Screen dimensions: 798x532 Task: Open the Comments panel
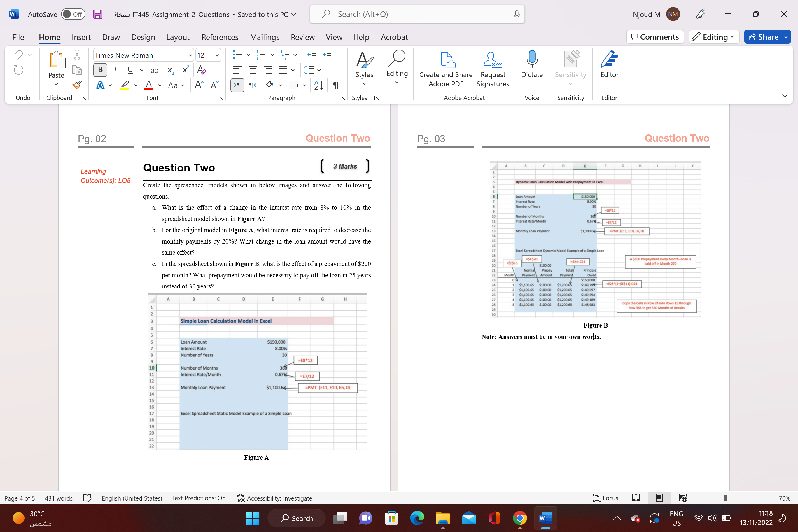pyautogui.click(x=655, y=37)
